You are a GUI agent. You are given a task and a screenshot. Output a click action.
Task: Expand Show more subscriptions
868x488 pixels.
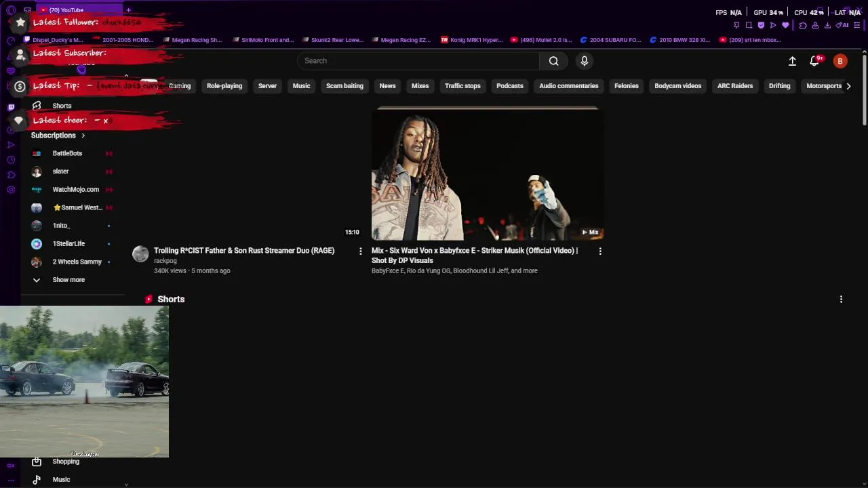point(68,280)
